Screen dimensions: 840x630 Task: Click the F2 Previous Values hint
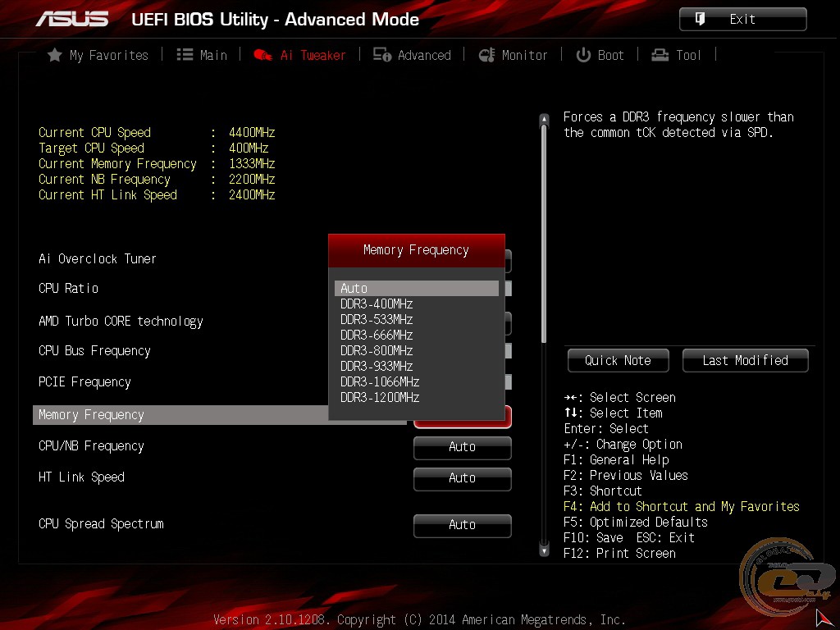click(x=626, y=475)
